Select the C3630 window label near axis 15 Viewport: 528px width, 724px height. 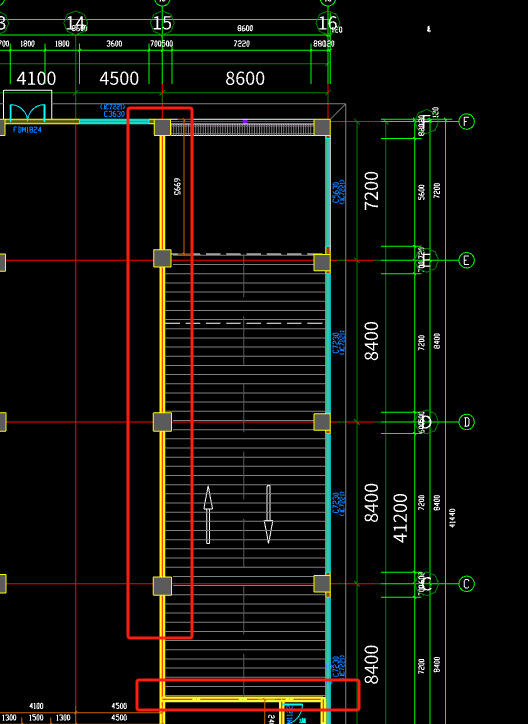click(114, 114)
